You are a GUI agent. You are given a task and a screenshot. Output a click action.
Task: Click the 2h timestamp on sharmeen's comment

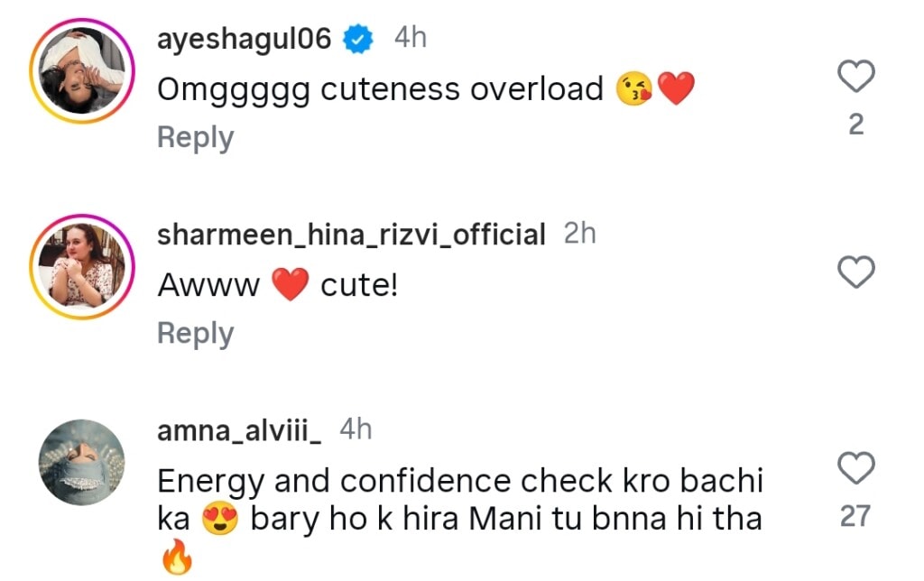(580, 234)
